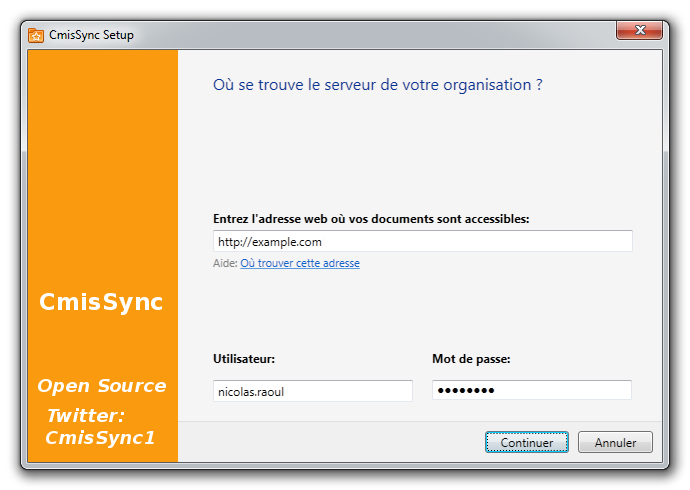The height and width of the screenshot is (490, 690).
Task: Click the 'Utilisateur:' label
Action: (244, 359)
